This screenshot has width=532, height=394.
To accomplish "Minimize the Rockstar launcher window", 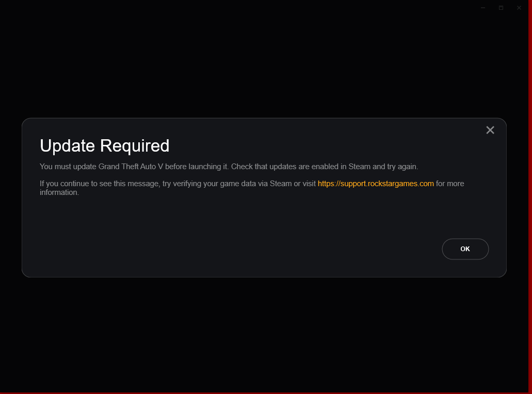I will click(483, 8).
